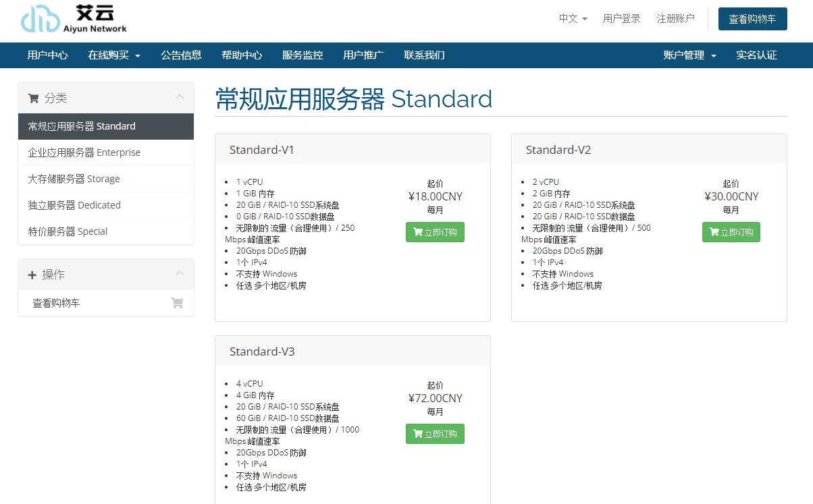Click the 用户登录 link
This screenshot has width=813, height=504.
pos(621,19)
